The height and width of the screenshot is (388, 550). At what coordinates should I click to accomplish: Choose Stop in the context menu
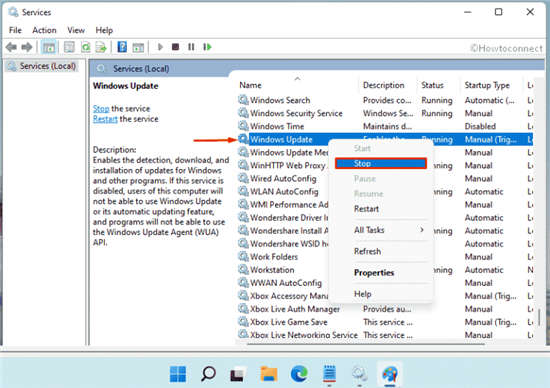pos(381,163)
